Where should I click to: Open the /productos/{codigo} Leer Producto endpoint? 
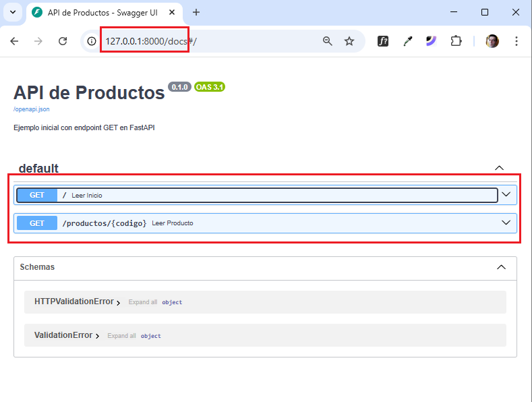265,223
